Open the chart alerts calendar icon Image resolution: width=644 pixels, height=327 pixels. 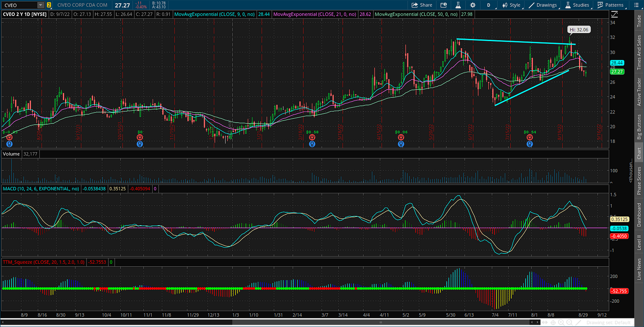444,5
